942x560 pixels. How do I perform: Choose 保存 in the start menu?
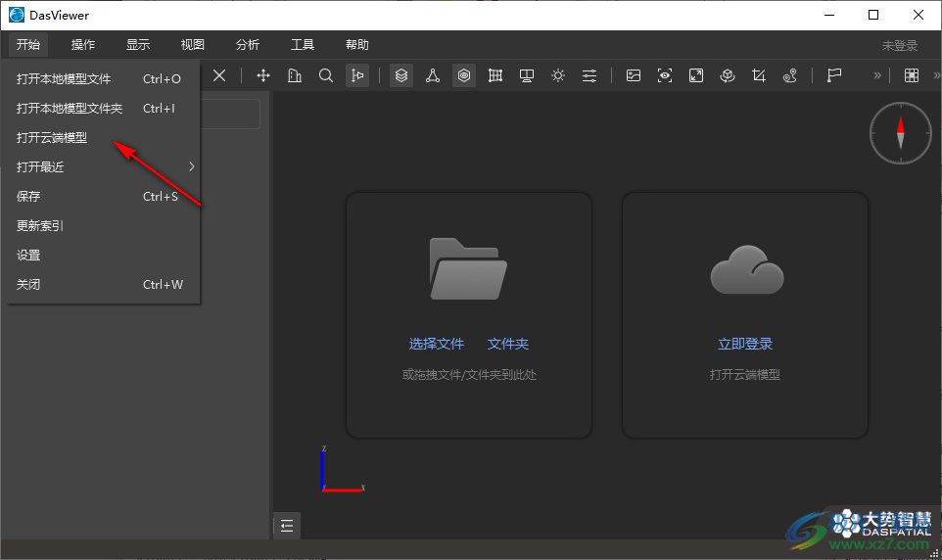tap(104, 197)
